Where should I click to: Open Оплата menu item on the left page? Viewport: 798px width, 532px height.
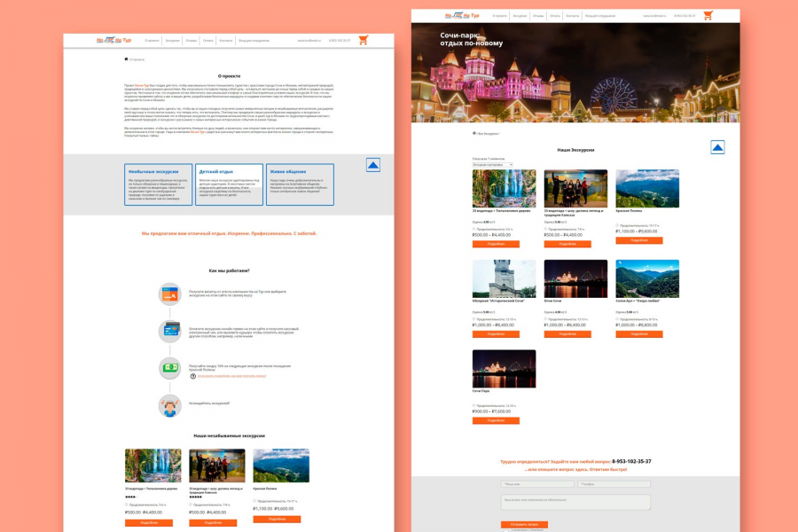(x=208, y=40)
